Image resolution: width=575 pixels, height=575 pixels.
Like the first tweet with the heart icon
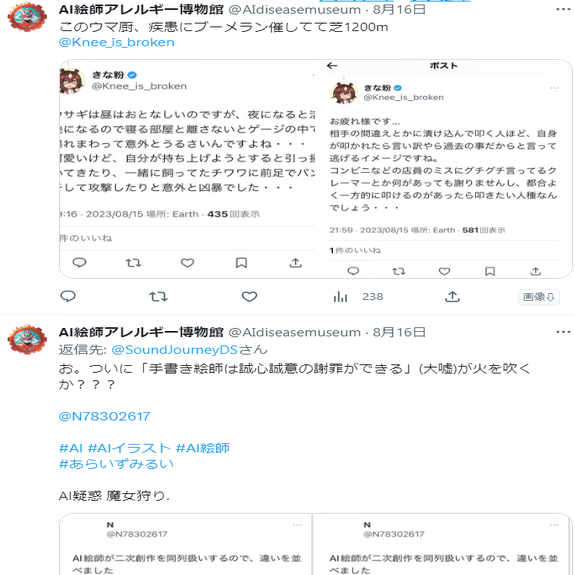click(x=249, y=296)
